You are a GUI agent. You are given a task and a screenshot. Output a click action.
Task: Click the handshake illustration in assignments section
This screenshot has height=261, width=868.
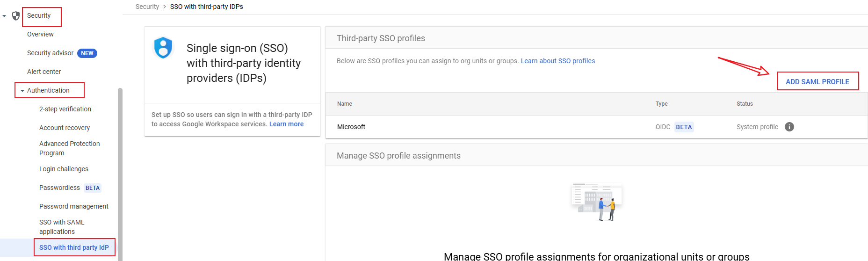tap(597, 202)
